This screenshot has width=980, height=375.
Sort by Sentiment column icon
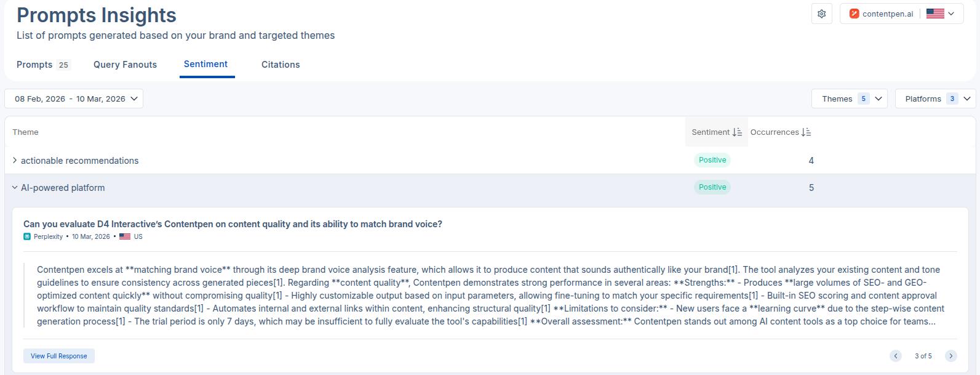tap(737, 132)
